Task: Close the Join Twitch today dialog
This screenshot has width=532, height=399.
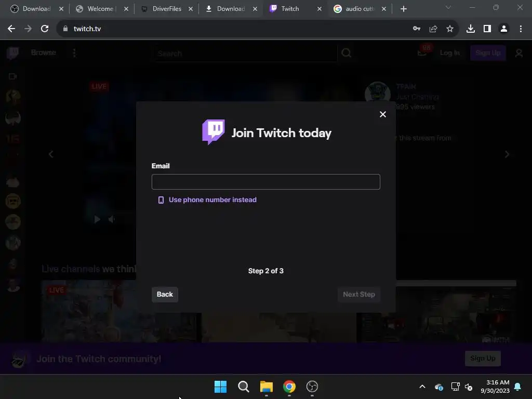Action: (x=383, y=114)
